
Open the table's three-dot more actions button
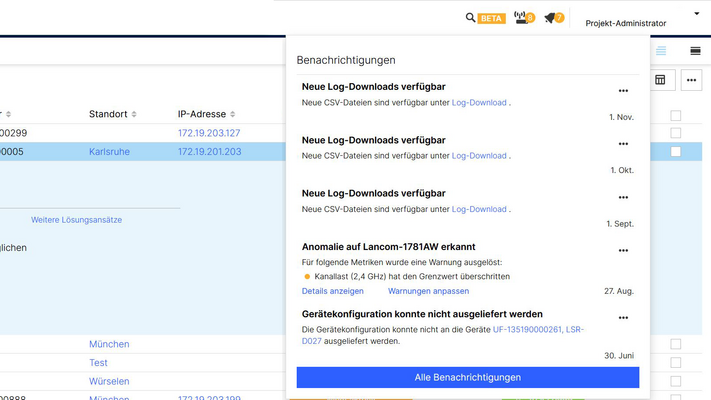coord(691,80)
